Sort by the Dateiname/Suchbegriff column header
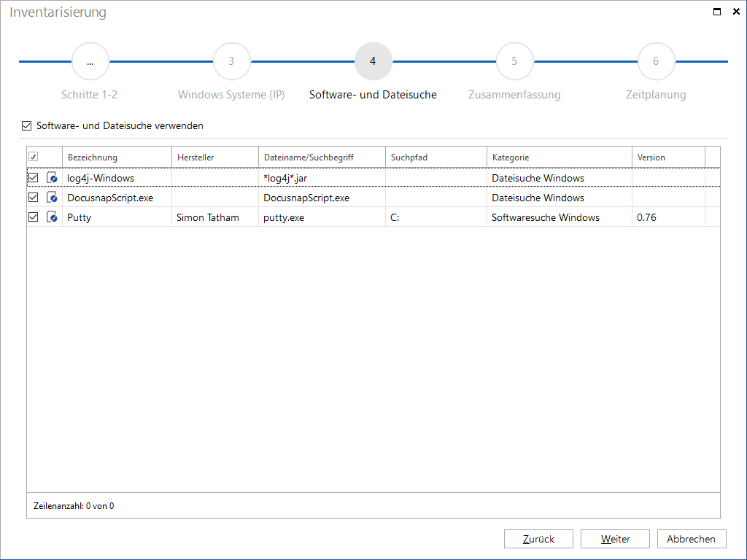The width and height of the screenshot is (747, 560). tap(322, 157)
